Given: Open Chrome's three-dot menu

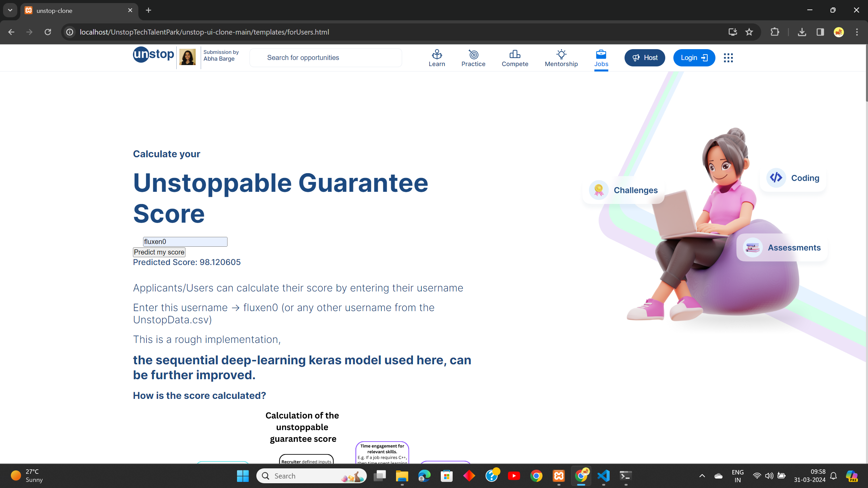Looking at the screenshot, I should coord(857,32).
